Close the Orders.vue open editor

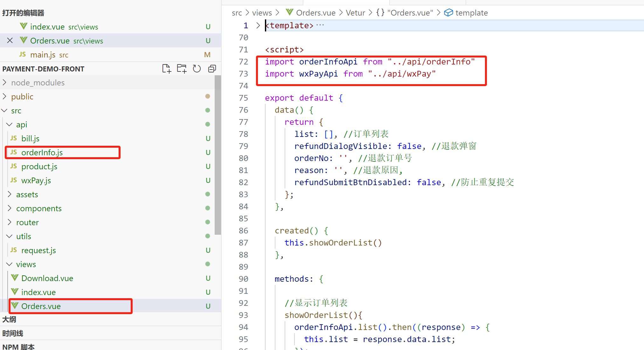10,41
